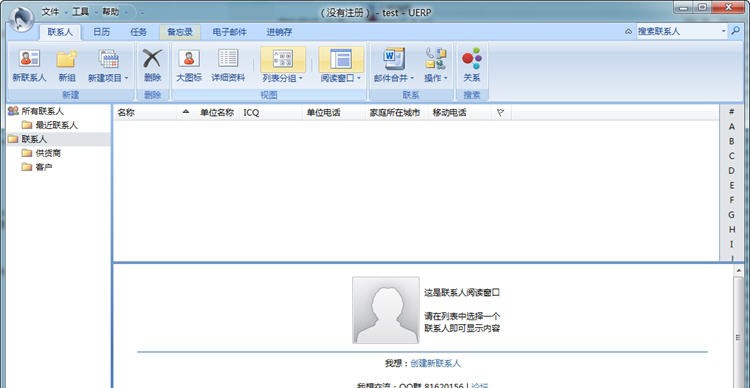Sort by the ICQ column header

[270, 113]
